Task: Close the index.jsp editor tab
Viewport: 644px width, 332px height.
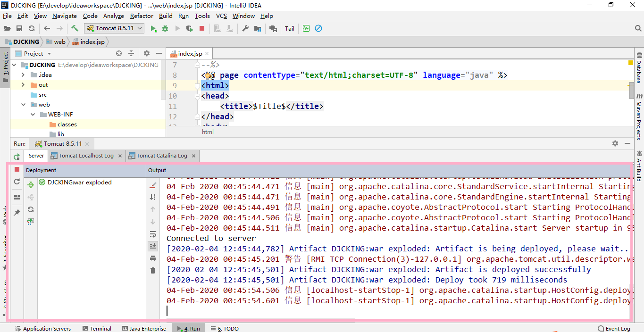Action: [x=207, y=54]
